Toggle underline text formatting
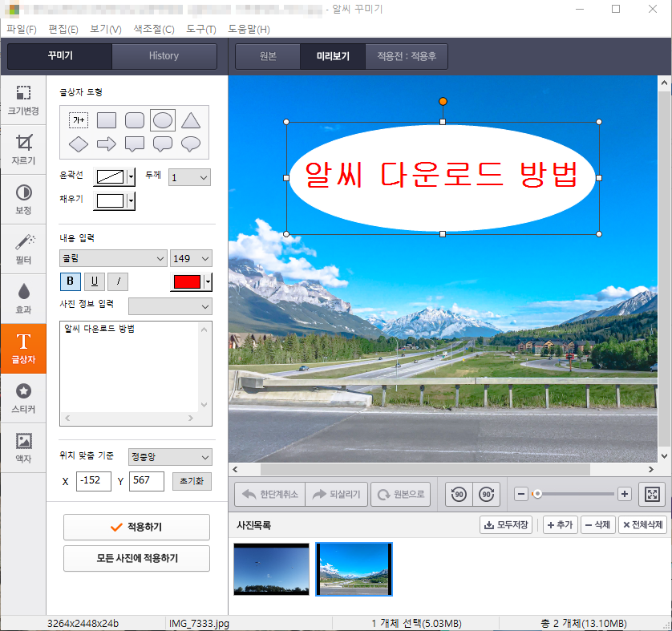This screenshot has width=672, height=631. pyautogui.click(x=95, y=281)
